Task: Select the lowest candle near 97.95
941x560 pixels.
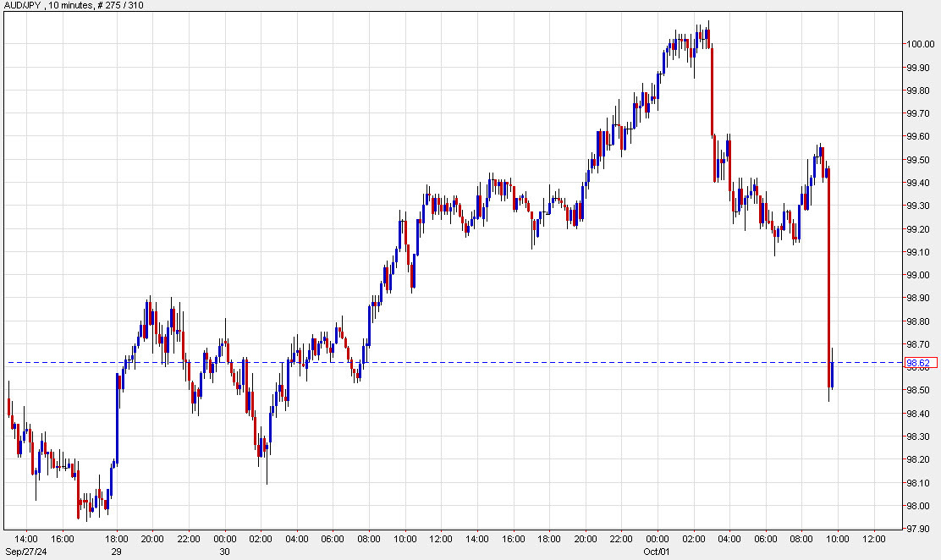Action: point(86,508)
